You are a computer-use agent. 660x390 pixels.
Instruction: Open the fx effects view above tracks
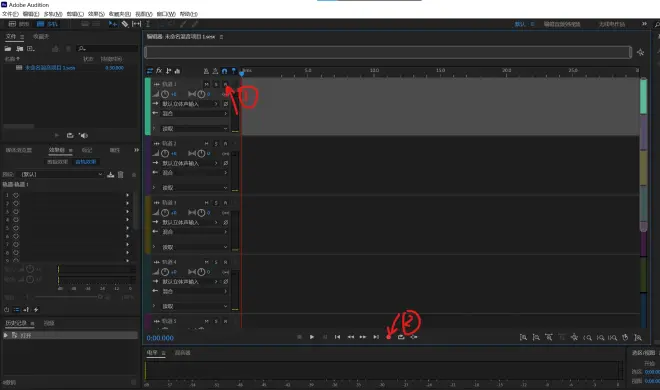point(159,71)
